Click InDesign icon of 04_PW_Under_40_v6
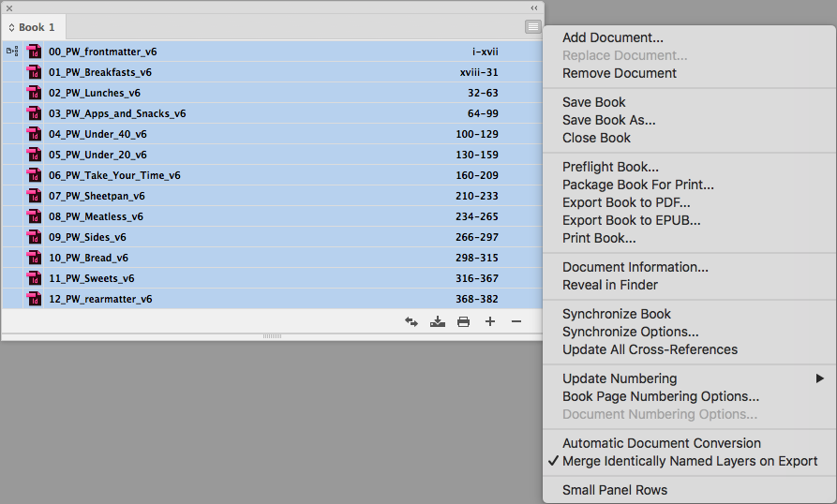The height and width of the screenshot is (504, 837). [x=34, y=134]
